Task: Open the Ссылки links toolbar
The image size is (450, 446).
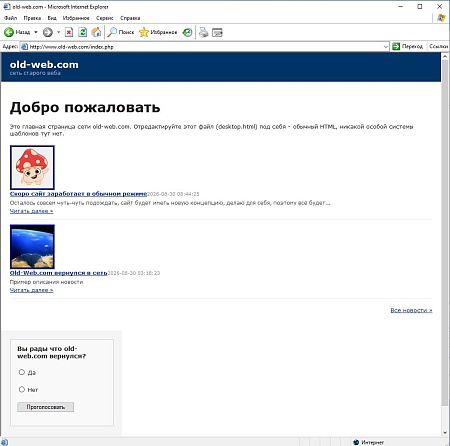Action: click(x=438, y=46)
